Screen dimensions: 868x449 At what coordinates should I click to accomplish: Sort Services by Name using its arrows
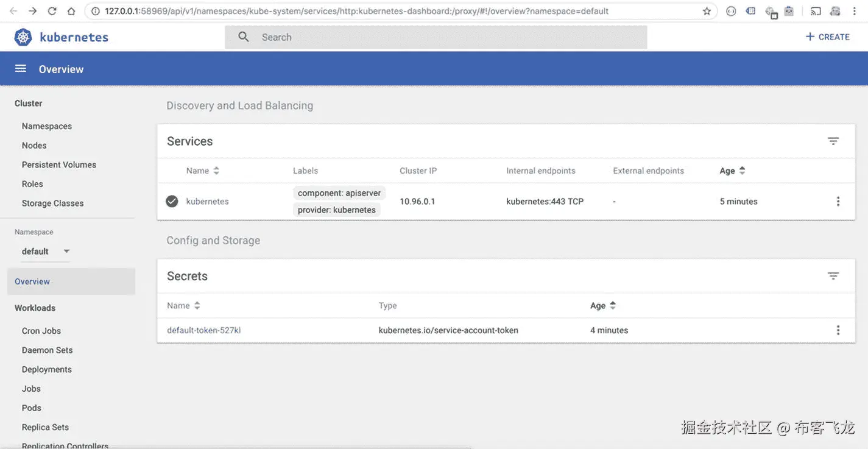coord(216,171)
